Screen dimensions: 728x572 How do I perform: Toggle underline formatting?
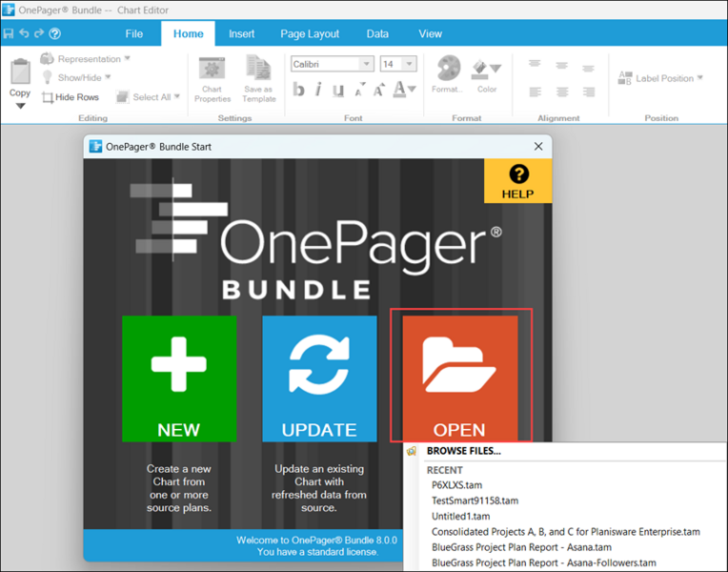[x=338, y=90]
